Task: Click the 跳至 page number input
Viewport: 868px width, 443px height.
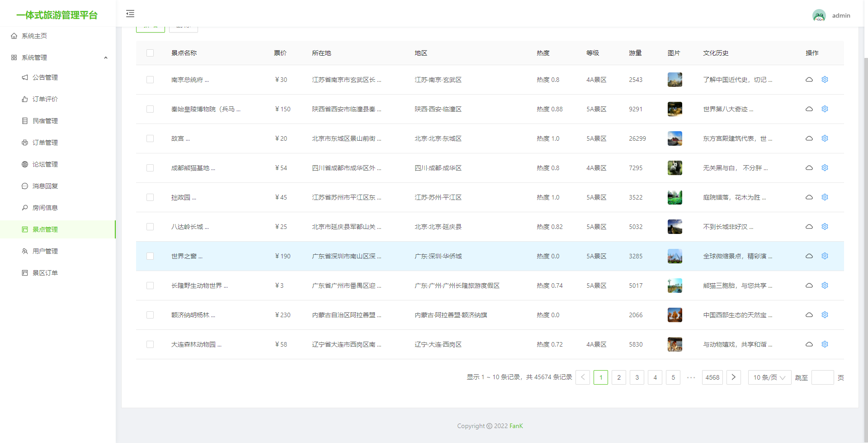Action: (x=822, y=377)
